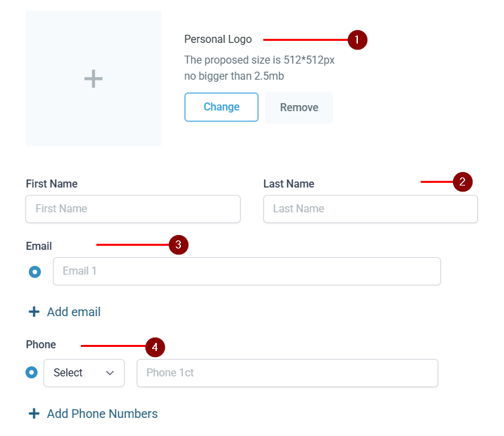The width and height of the screenshot is (504, 436).
Task: Click the plus icon beside Add Phone Numbers
Action: [34, 414]
